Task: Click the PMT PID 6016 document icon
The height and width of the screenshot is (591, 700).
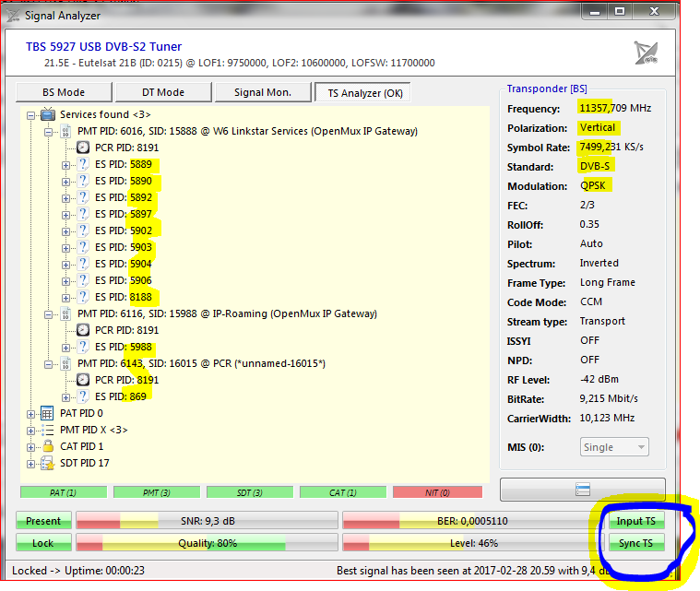Action: pyautogui.click(x=65, y=132)
